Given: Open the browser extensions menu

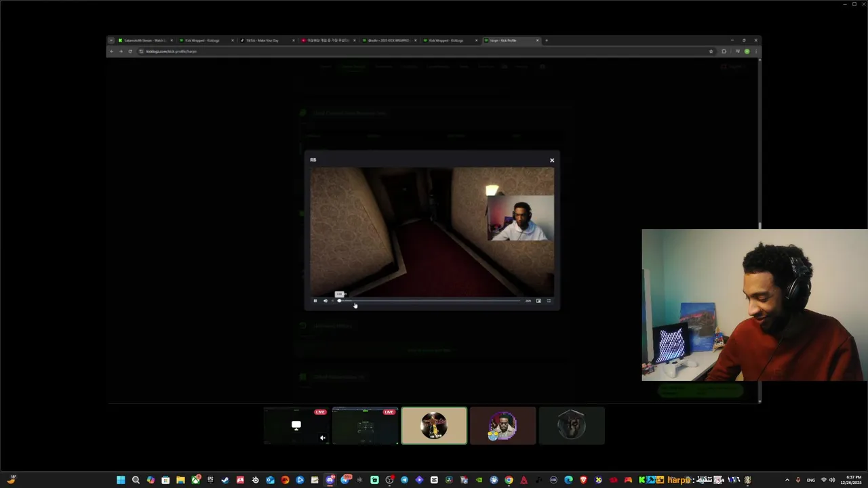Looking at the screenshot, I should tap(724, 52).
